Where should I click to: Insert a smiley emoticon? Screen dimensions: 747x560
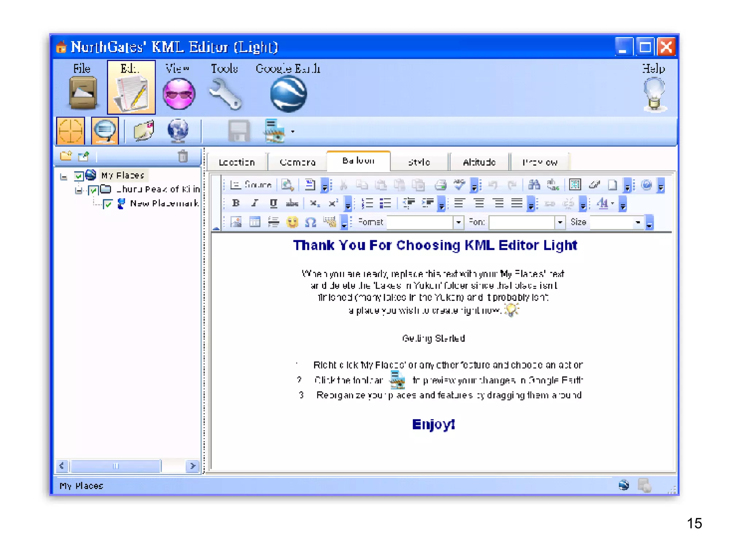(292, 222)
